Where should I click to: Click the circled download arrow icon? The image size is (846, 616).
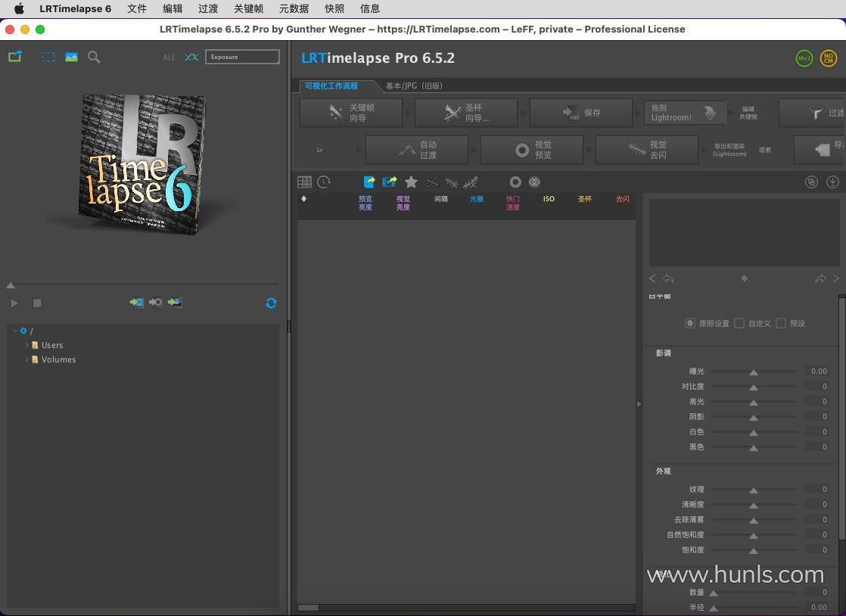832,182
